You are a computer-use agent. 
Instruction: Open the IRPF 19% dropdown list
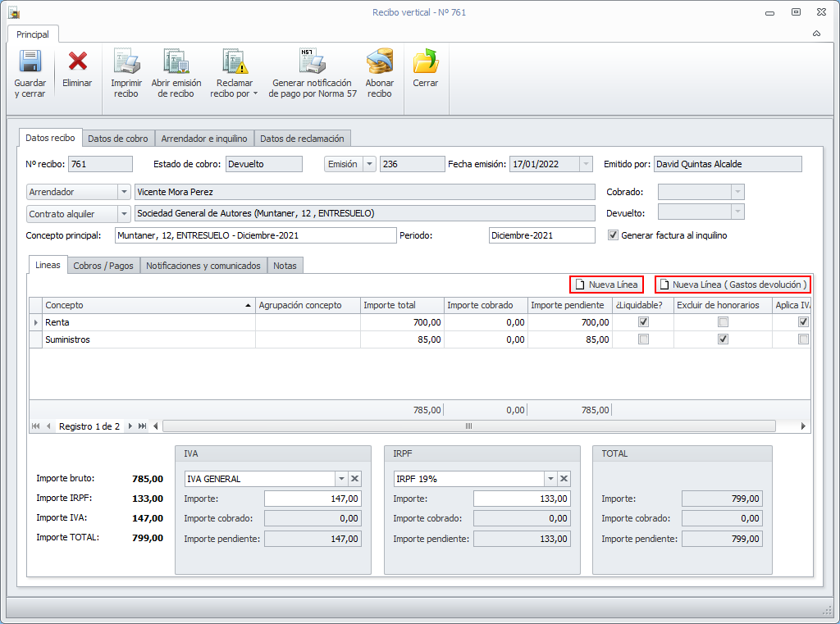click(x=549, y=479)
